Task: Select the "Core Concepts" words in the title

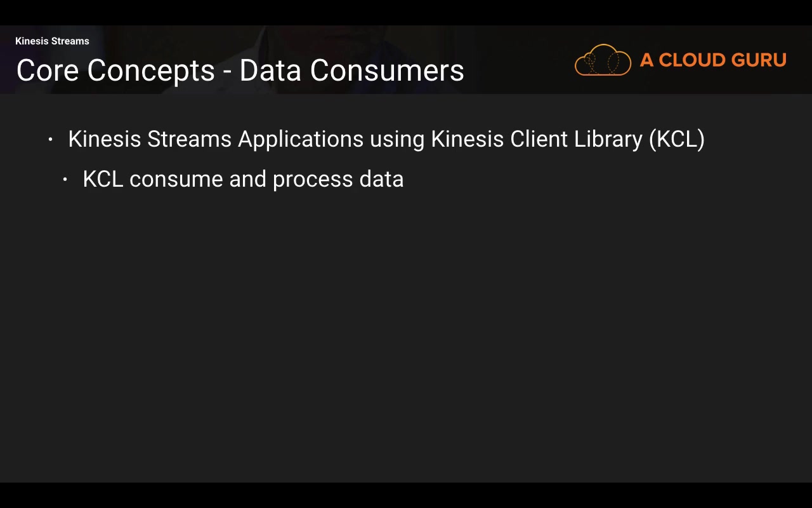Action: (115, 70)
